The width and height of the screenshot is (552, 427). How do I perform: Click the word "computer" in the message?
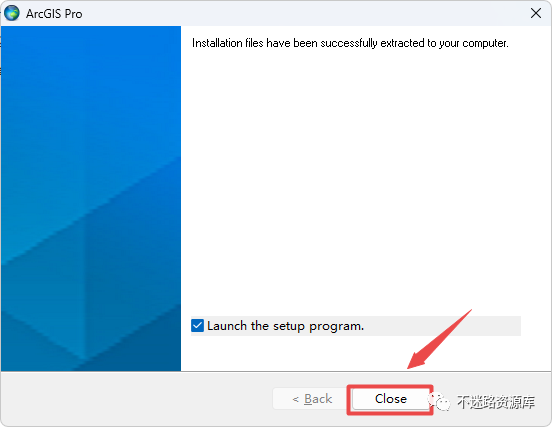[x=484, y=43]
